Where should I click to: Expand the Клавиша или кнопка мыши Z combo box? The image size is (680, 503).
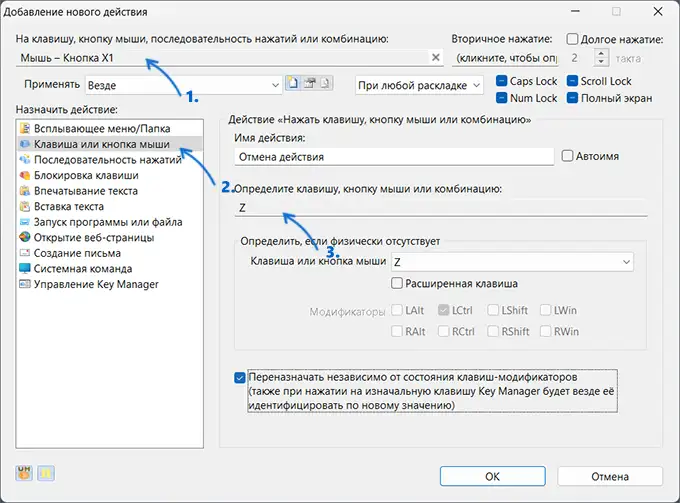pyautogui.click(x=512, y=262)
